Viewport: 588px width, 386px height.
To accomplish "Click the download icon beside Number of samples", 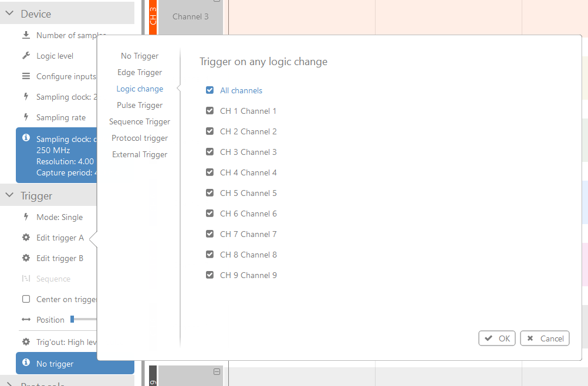I will click(26, 35).
